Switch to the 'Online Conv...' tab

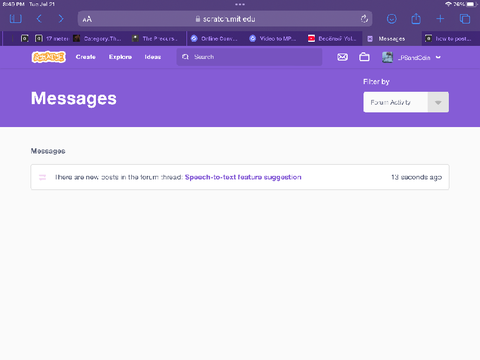click(x=214, y=39)
